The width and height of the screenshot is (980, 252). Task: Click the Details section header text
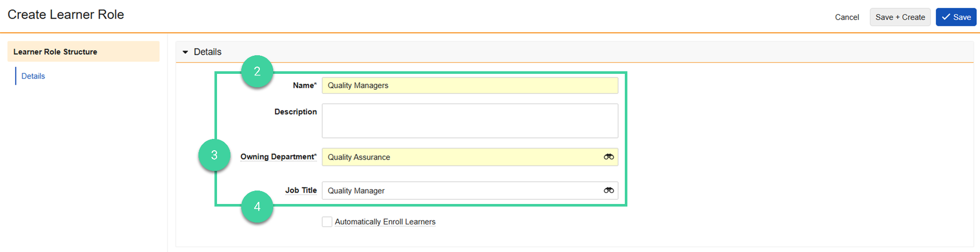(x=207, y=52)
